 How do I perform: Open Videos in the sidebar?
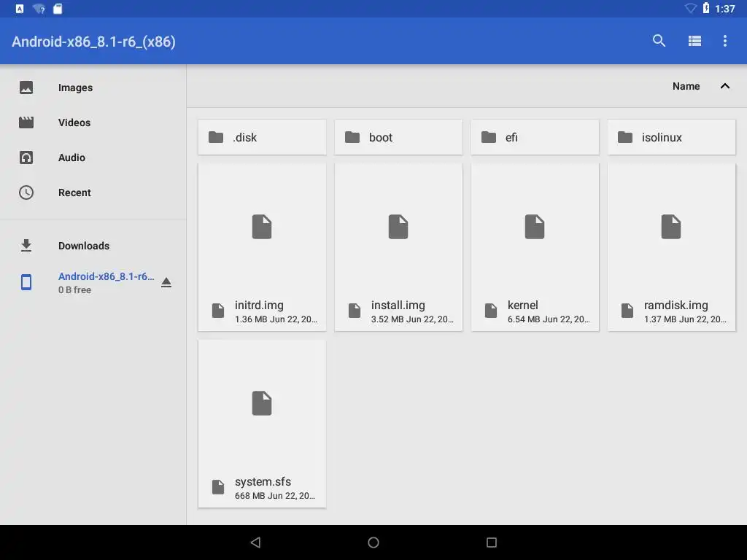click(x=74, y=122)
